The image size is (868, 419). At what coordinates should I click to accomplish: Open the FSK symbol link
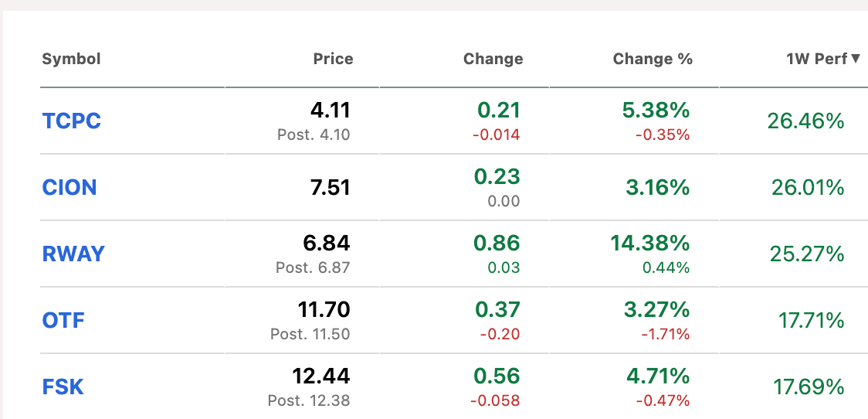[x=63, y=387]
